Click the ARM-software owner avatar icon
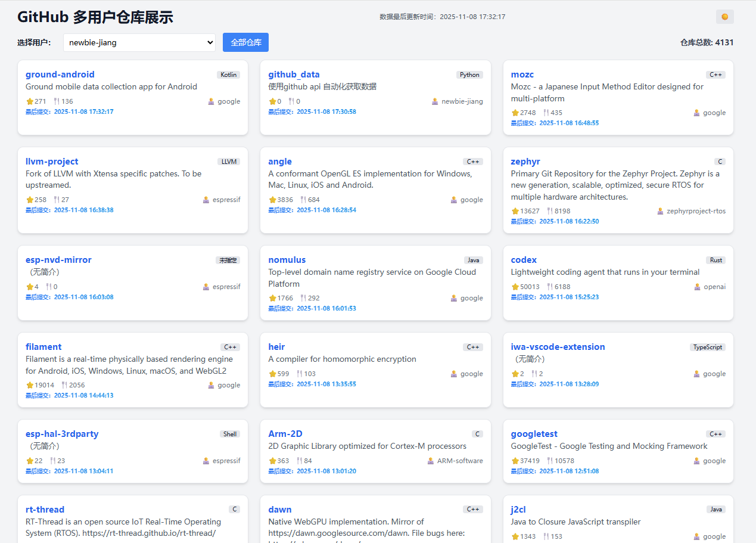 tap(431, 461)
